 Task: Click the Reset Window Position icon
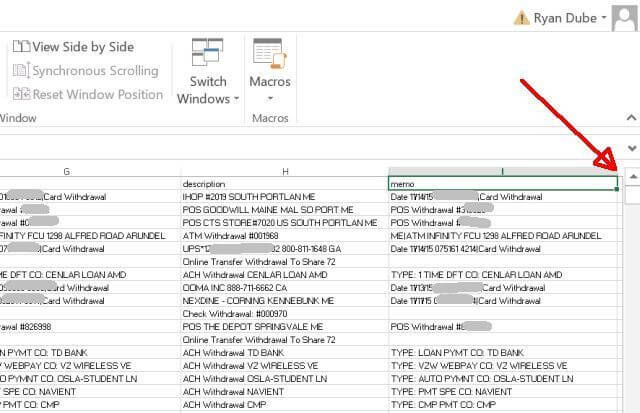point(21,94)
